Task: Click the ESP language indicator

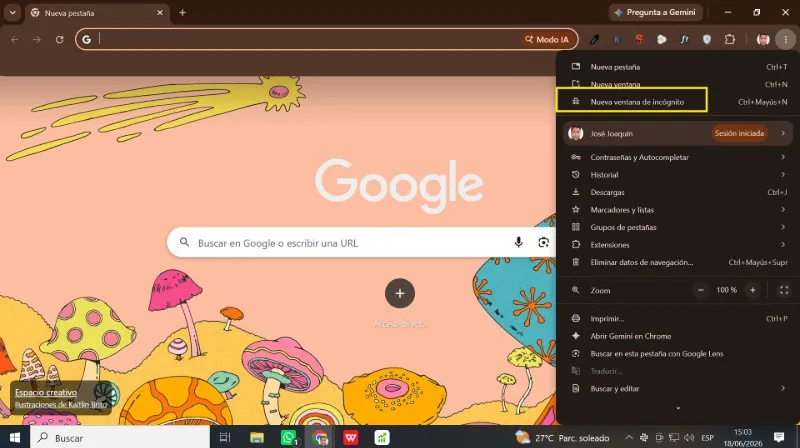Action: click(707, 438)
